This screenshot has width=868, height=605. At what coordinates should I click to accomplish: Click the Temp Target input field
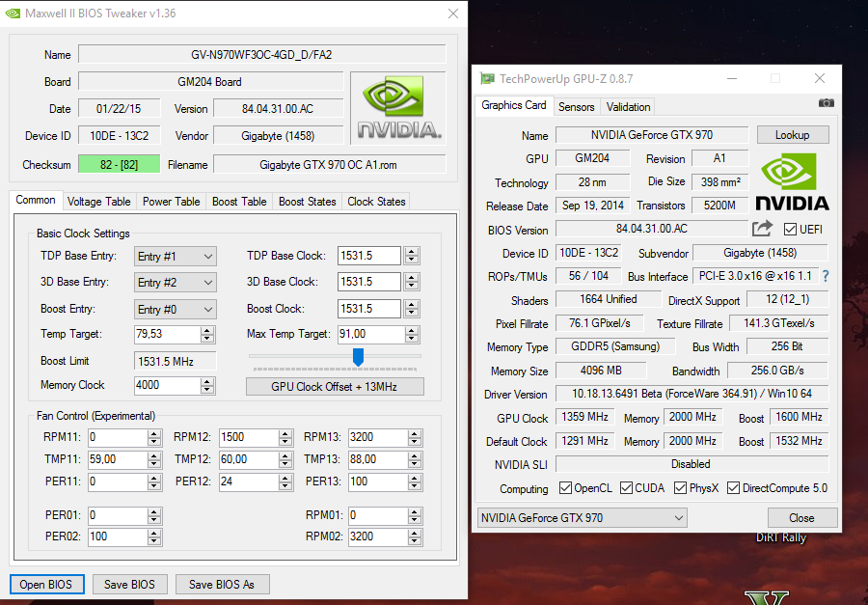click(167, 334)
